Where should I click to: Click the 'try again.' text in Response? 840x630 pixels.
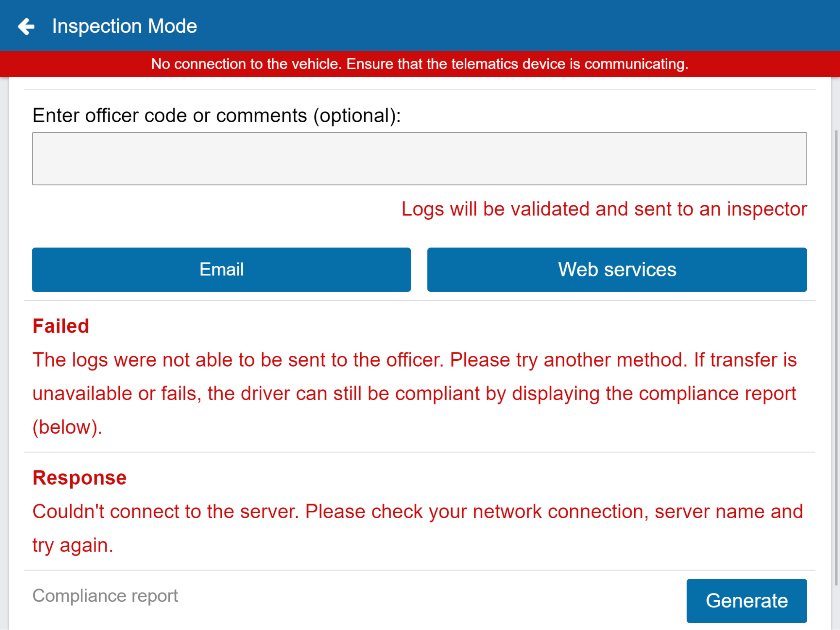point(73,545)
